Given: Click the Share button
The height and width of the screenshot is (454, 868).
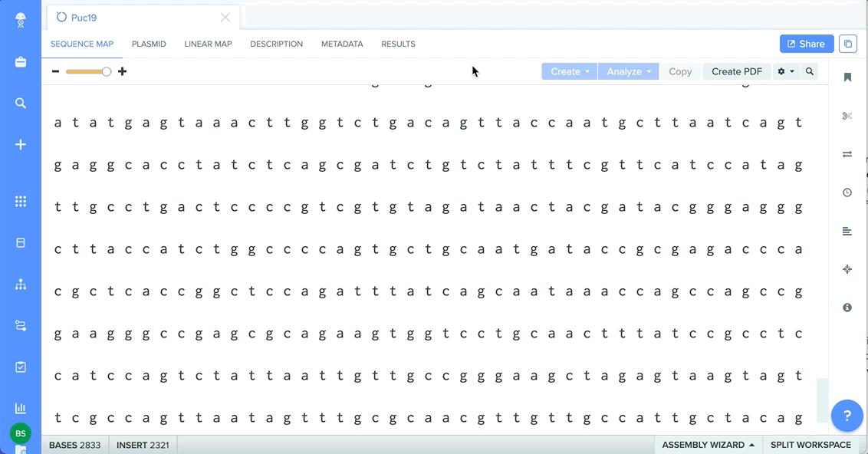Looking at the screenshot, I should click(x=807, y=44).
